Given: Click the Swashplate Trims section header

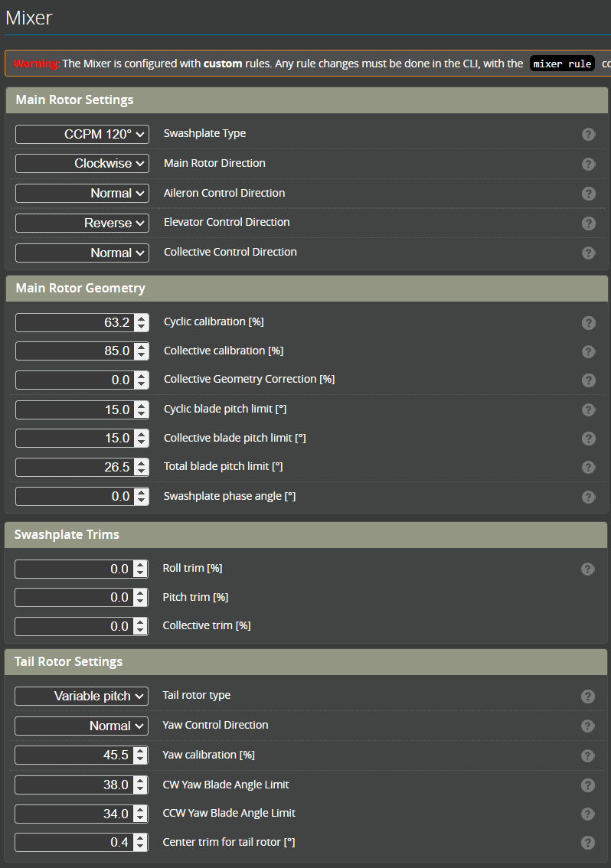Looking at the screenshot, I should [x=304, y=534].
